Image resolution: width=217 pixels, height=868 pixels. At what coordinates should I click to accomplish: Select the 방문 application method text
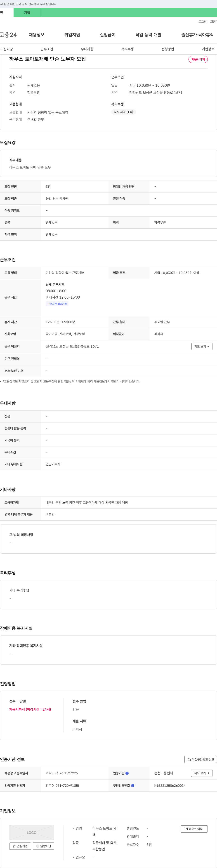coord(75,709)
